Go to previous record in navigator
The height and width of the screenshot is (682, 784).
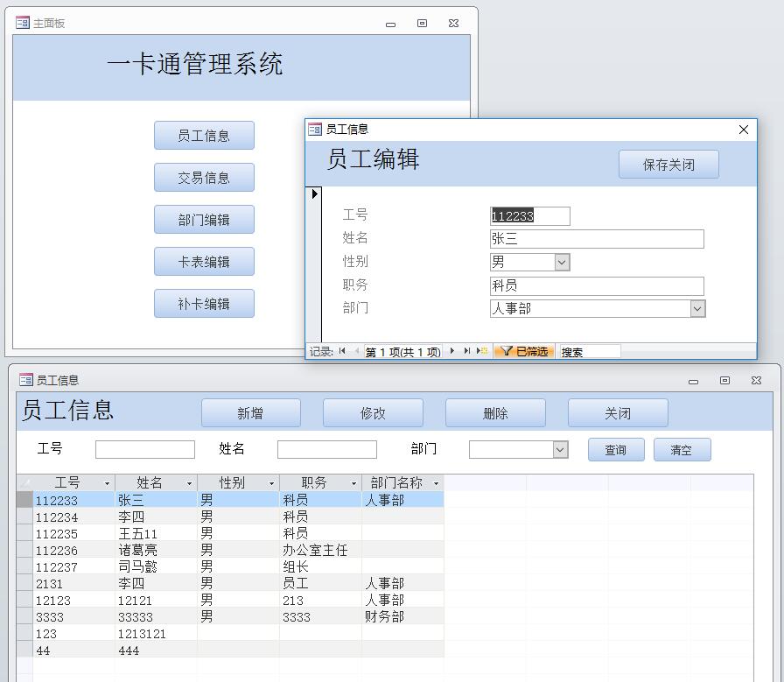[x=356, y=351]
